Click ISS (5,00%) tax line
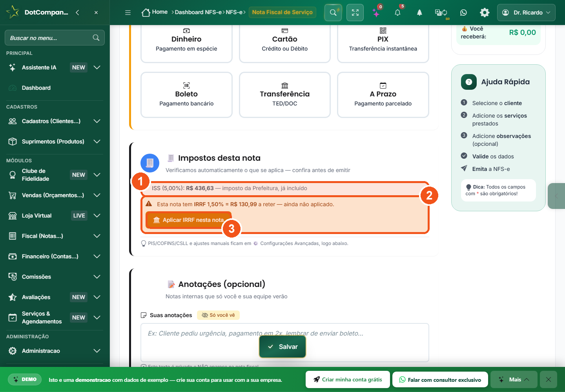Image resolution: width=565 pixels, height=392 pixels. [x=286, y=188]
